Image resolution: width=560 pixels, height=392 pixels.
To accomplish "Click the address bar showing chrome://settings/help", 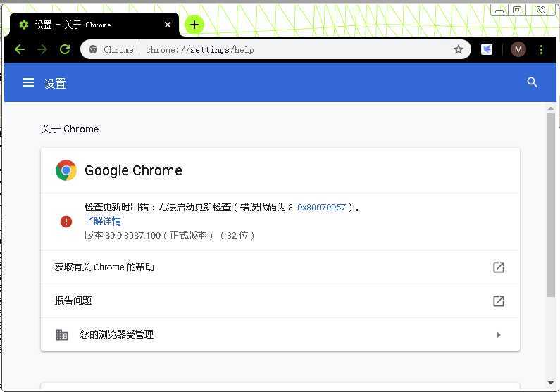I will click(x=275, y=49).
